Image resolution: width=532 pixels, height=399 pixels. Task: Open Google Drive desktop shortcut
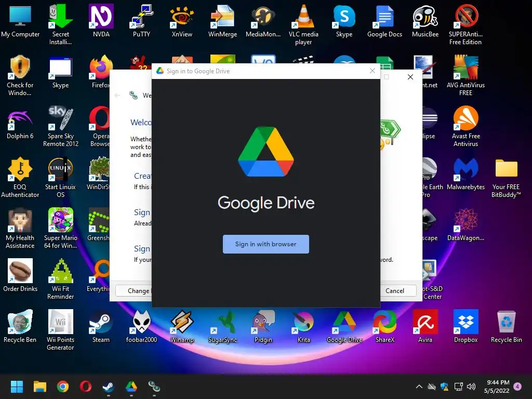click(x=344, y=326)
